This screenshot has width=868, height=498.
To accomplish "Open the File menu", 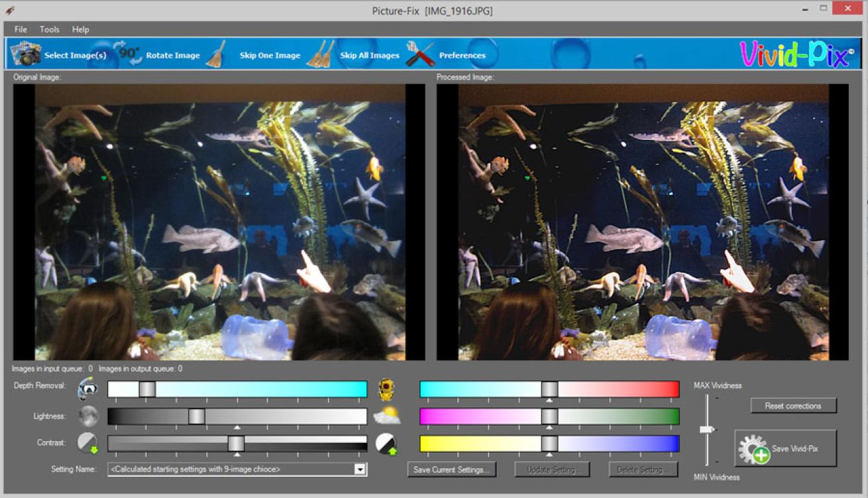I will 21,29.
